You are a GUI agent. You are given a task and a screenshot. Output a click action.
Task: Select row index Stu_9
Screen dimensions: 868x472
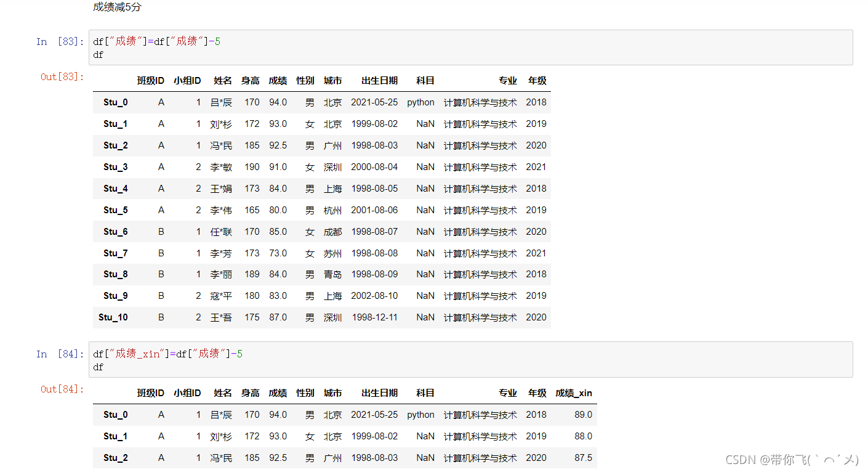point(116,296)
